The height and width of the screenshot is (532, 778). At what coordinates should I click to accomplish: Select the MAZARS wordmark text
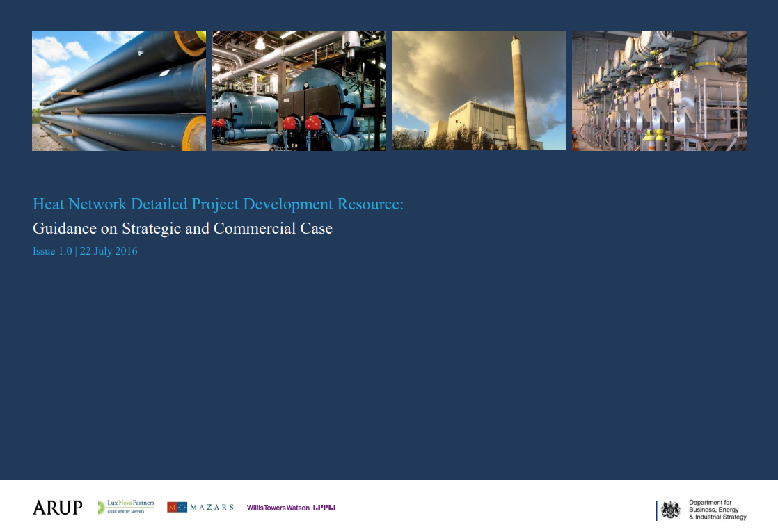213,507
